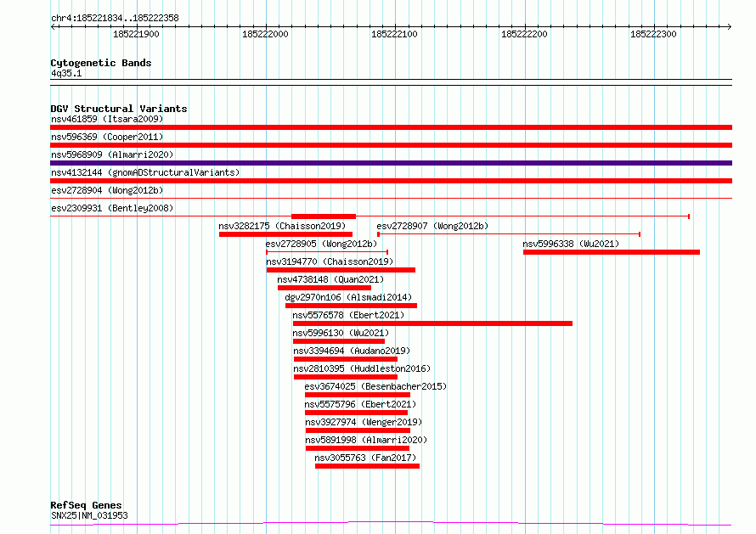Image resolution: width=756 pixels, height=534 pixels.
Task: Click the 185222100 position on the ruler
Action: click(x=394, y=34)
